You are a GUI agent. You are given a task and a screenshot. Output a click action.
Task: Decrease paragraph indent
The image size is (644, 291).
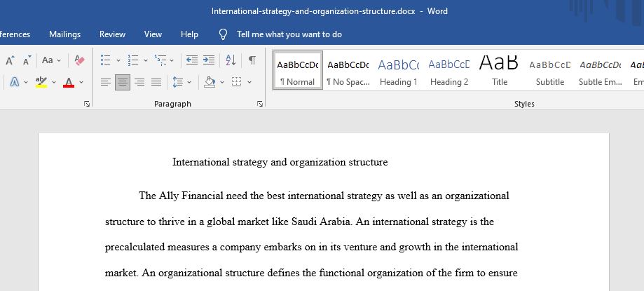point(192,60)
